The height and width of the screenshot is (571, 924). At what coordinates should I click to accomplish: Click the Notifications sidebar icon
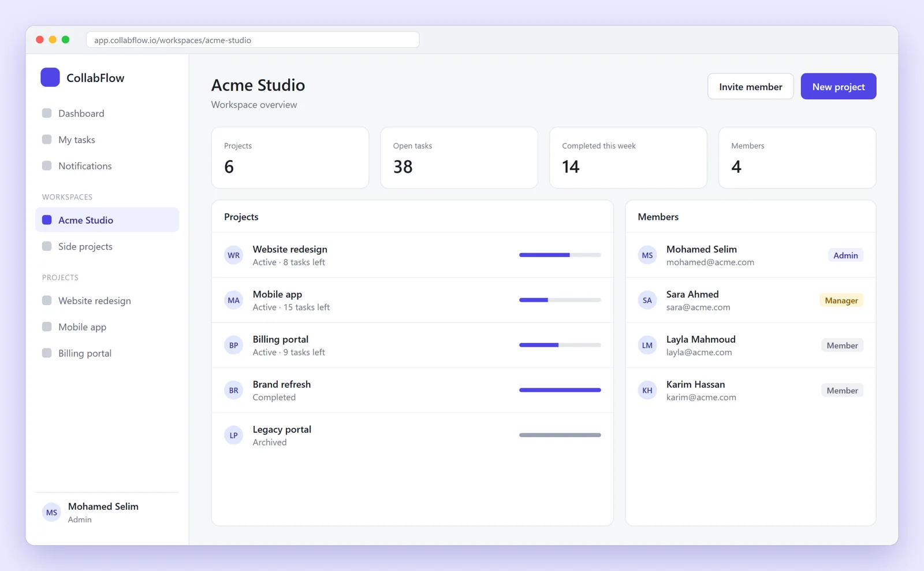47,166
